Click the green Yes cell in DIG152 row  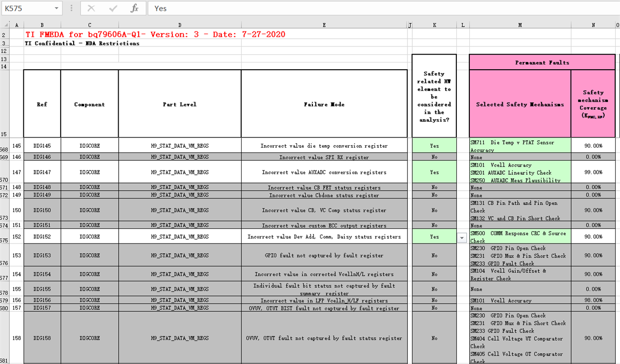pos(434,236)
